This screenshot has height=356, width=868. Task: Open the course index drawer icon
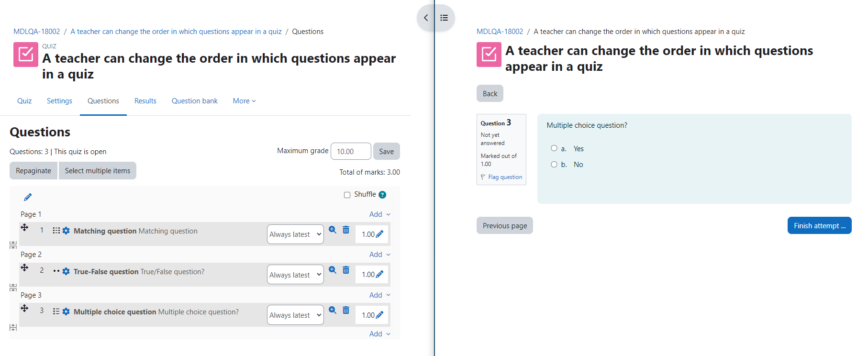click(x=444, y=18)
